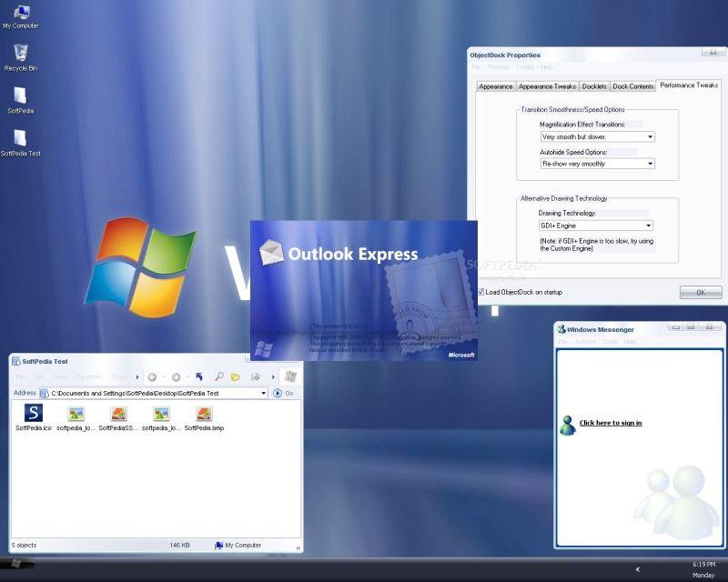This screenshot has height=582, width=728.
Task: Toggle Load ObjectDock on startup checkbox
Action: click(x=481, y=292)
